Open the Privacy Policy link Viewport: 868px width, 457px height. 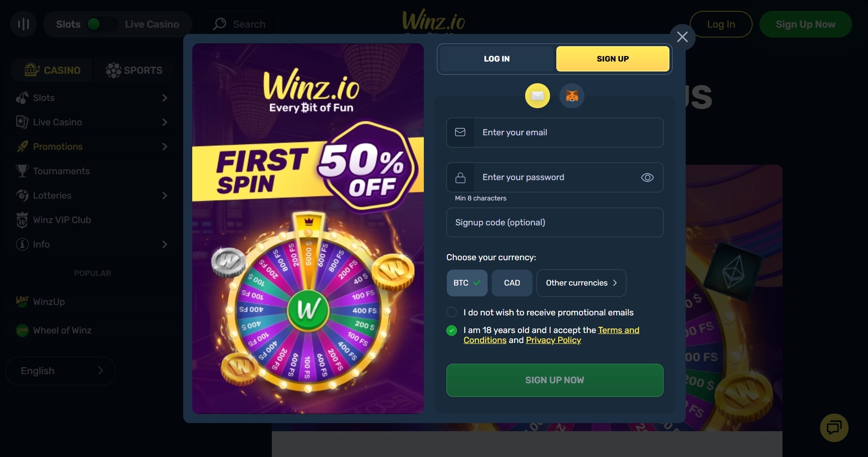point(553,340)
